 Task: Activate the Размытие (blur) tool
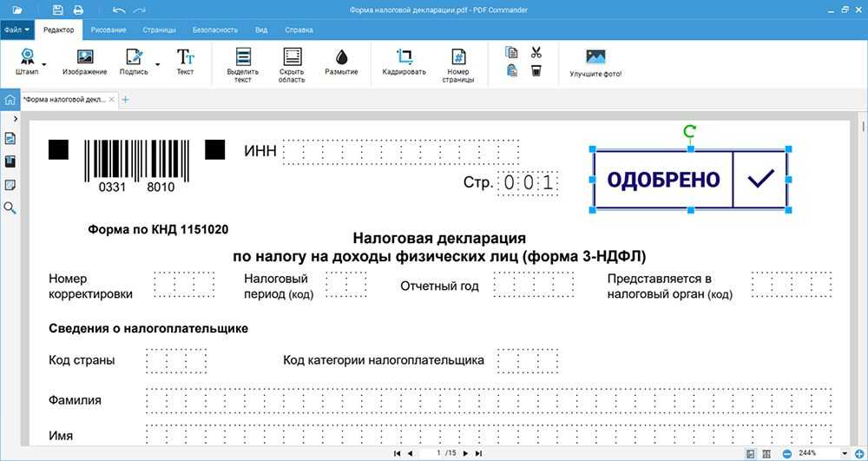point(341,58)
